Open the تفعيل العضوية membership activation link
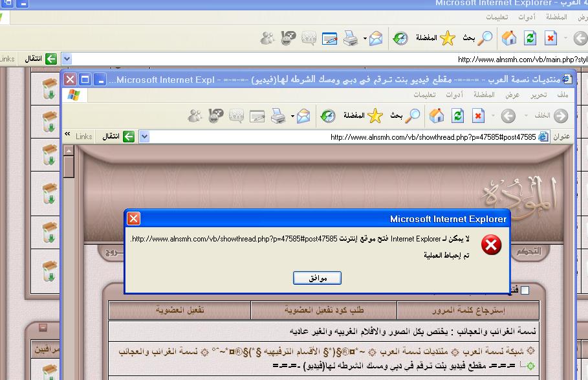The width and height of the screenshot is (588, 380). 180,310
